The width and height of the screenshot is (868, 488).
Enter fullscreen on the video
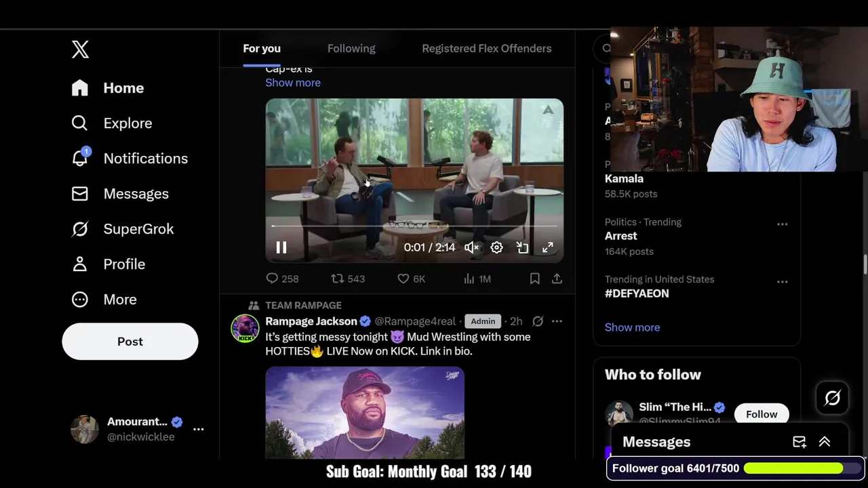(x=547, y=248)
